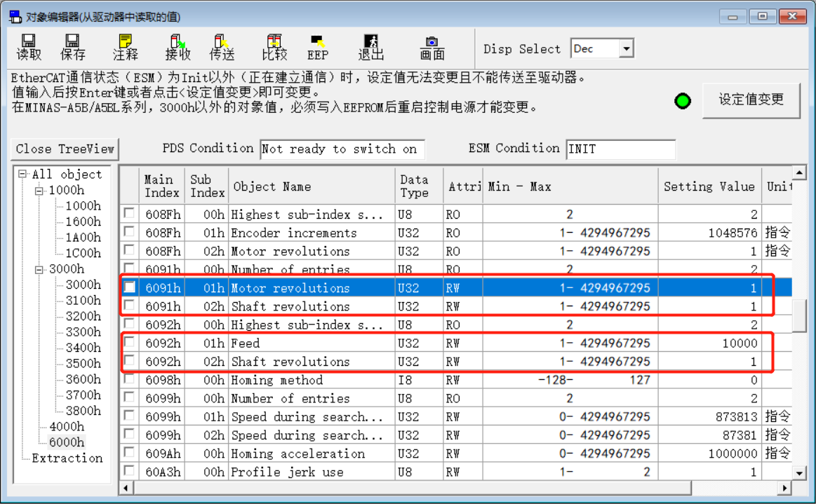Click the 接收 (receive) icon

pos(178,48)
